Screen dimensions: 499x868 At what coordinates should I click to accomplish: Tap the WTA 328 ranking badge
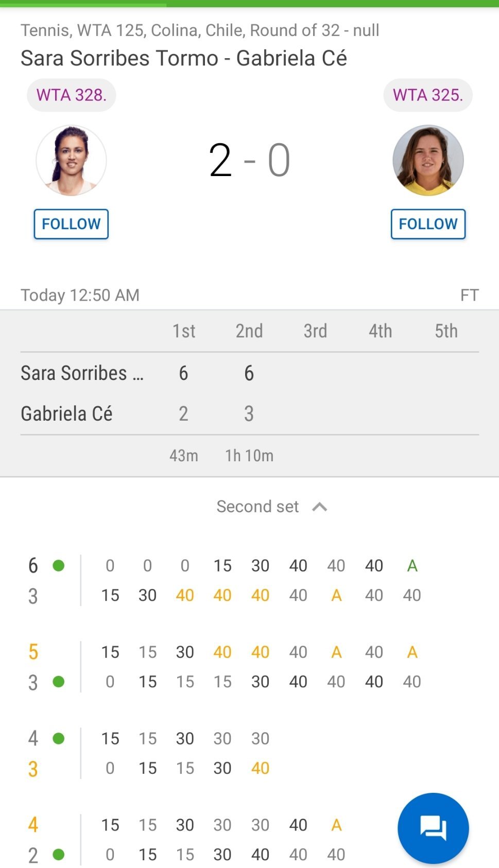coord(71,95)
